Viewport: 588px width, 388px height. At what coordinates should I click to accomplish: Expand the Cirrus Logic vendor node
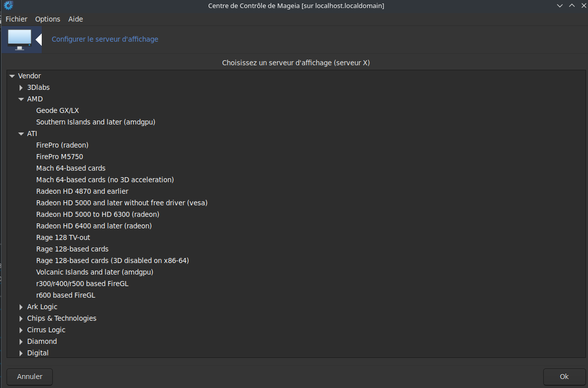pyautogui.click(x=21, y=330)
